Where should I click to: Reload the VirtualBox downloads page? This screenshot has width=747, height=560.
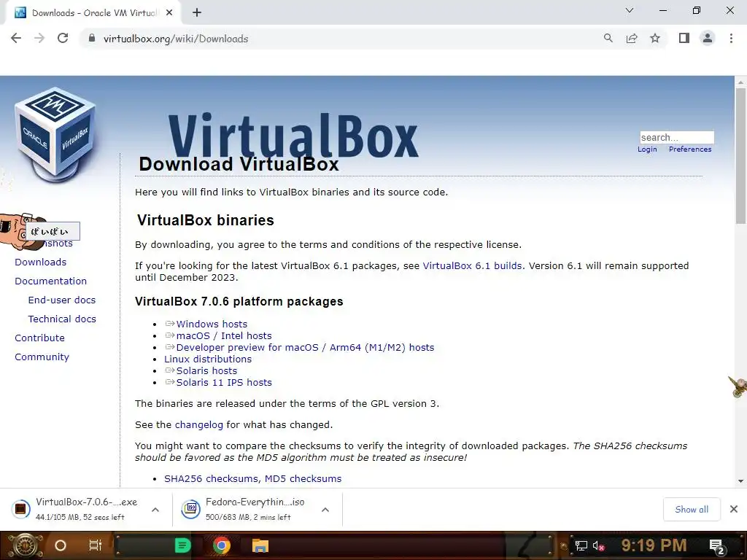[x=63, y=38]
